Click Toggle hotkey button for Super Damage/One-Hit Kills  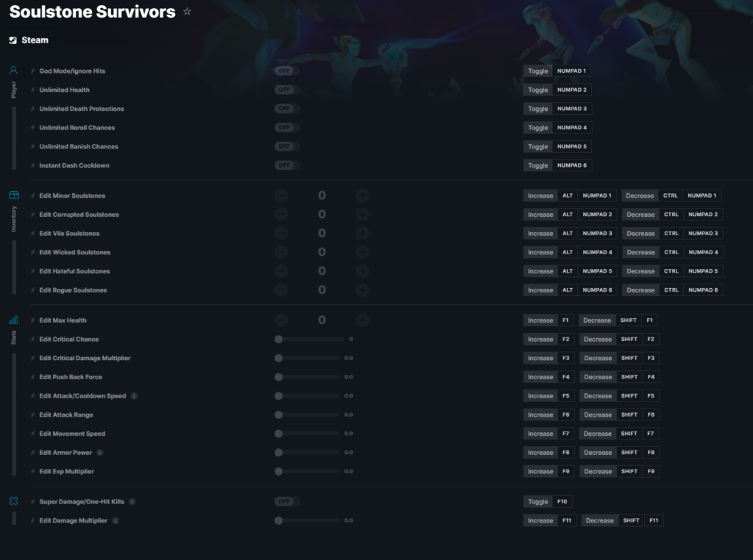[538, 501]
